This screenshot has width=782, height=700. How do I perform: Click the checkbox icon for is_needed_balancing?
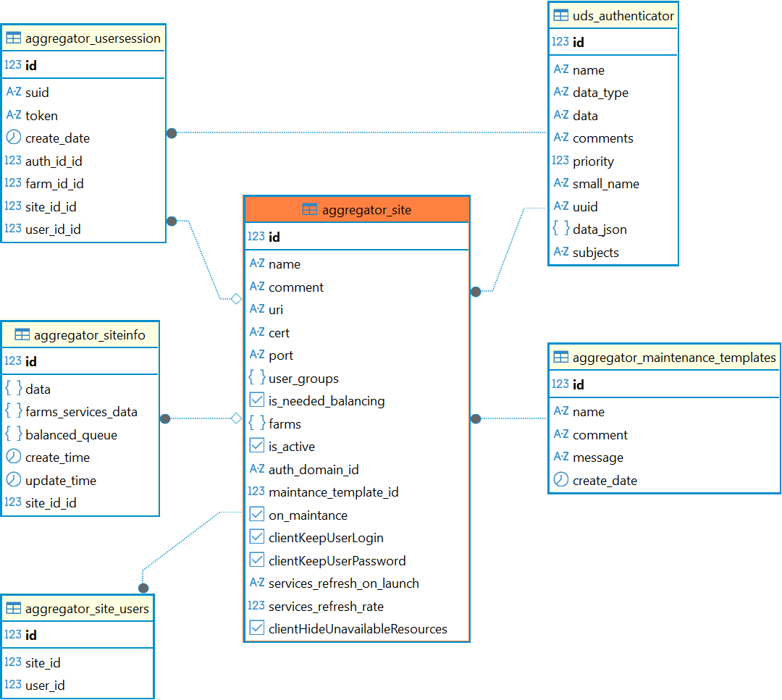[x=256, y=400]
